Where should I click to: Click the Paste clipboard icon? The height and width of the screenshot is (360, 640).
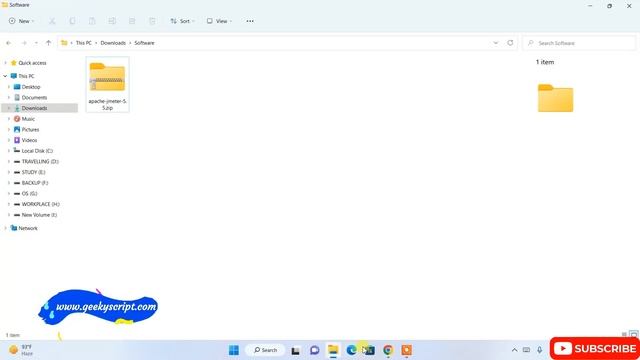(92, 21)
